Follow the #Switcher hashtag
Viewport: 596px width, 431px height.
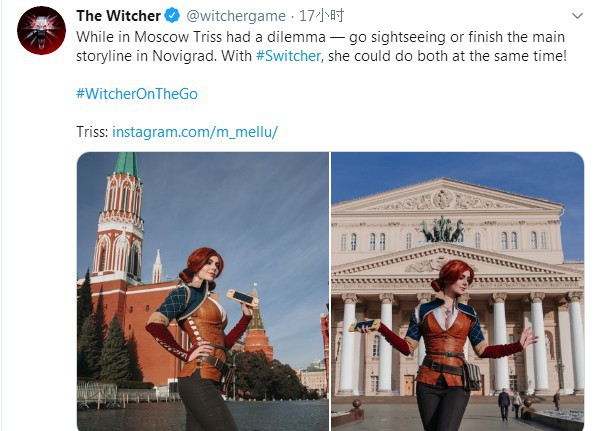pos(288,56)
